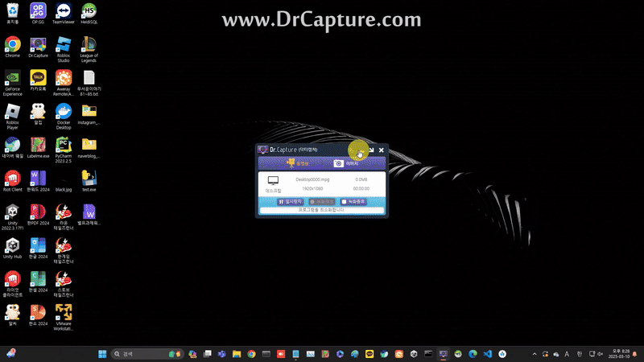The image size is (644, 362).
Task: Switch to the 동영상 video tab in Dr.Capture
Action: point(298,163)
